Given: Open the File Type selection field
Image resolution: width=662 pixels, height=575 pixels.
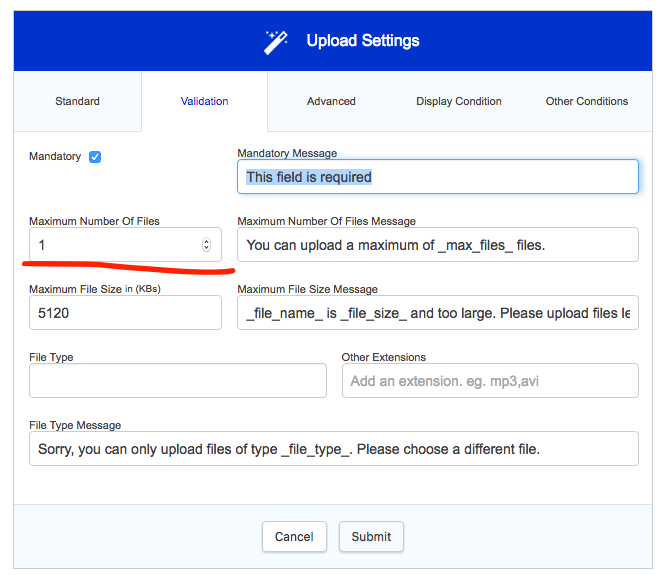Looking at the screenshot, I should click(x=178, y=381).
